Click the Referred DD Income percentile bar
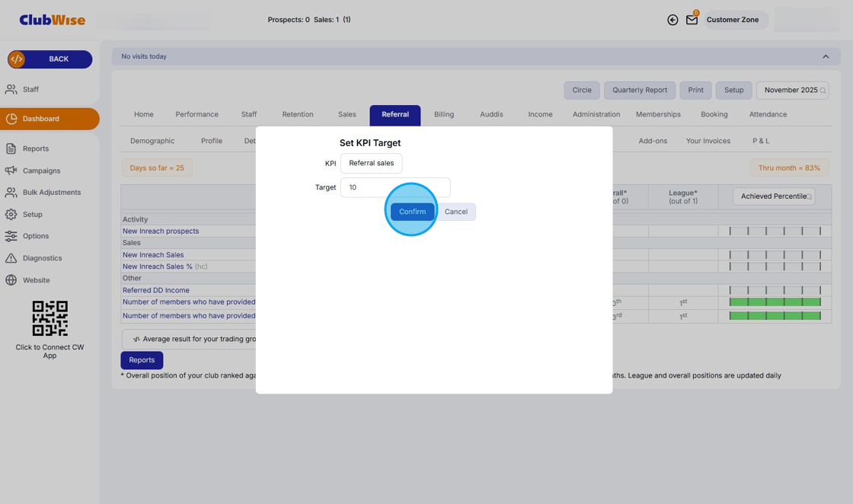Screen dimensions: 853x504 (775, 290)
